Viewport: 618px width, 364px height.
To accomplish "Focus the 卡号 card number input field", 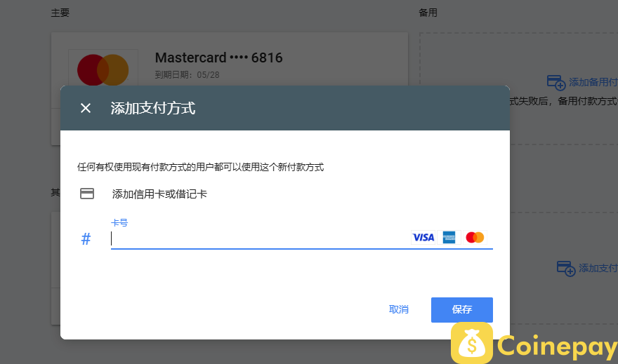I will pos(260,238).
